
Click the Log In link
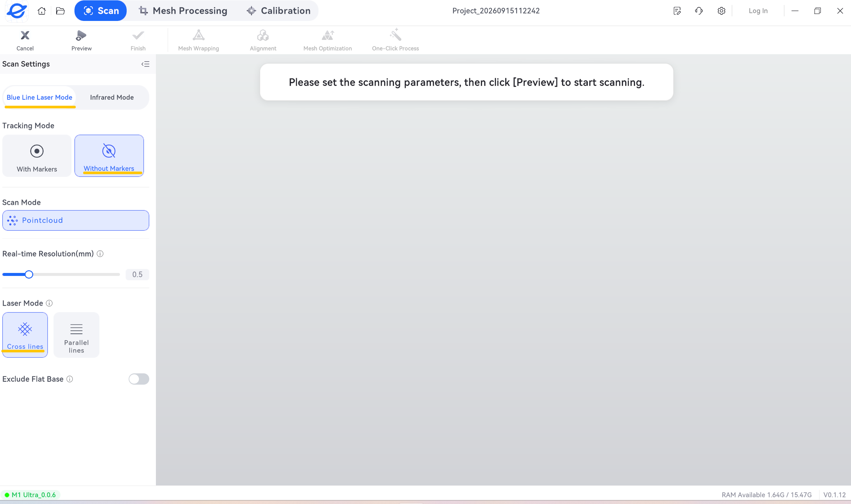[x=758, y=11]
